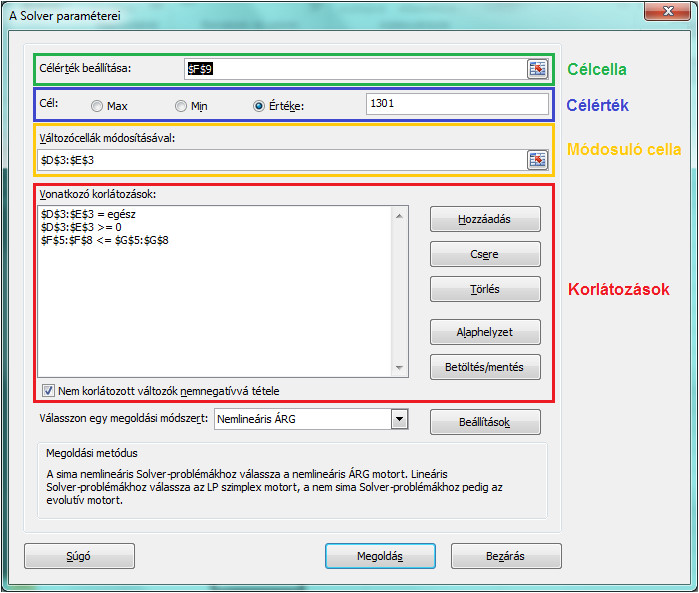Click the Változócellák field $D$3:$E$3
Viewport: 699px width, 593px height.
click(282, 160)
